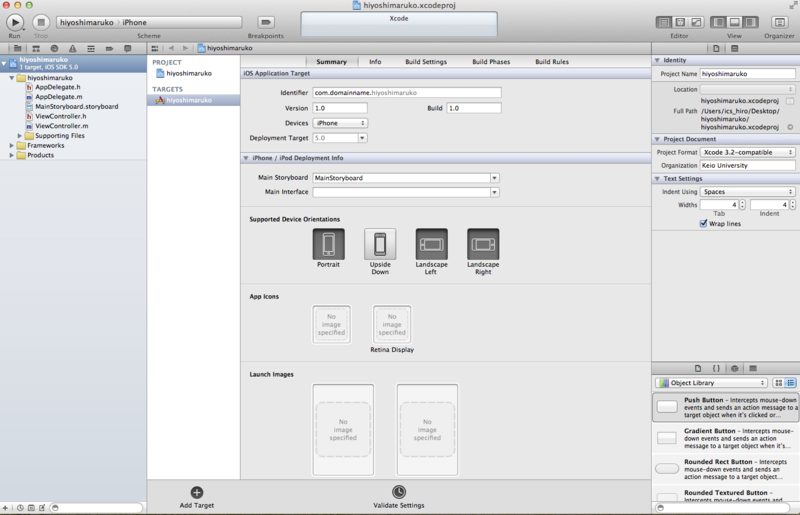The height and width of the screenshot is (515, 800).
Task: Open AppDelegate.h file
Action: click(x=58, y=87)
